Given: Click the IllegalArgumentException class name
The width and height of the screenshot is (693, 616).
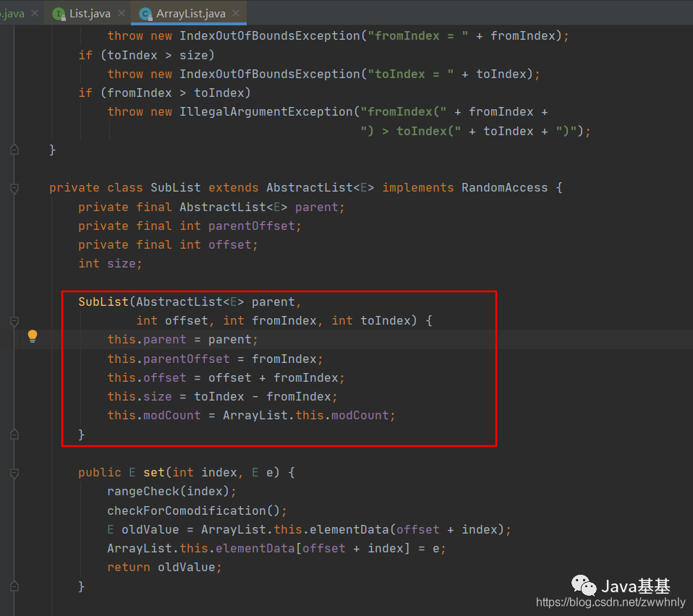Looking at the screenshot, I should 266,112.
